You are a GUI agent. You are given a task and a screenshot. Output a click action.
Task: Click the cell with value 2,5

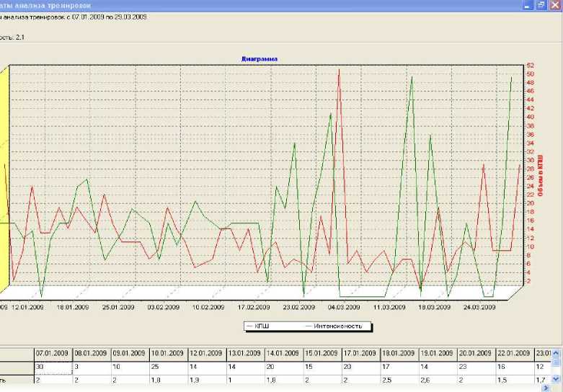coord(399,380)
